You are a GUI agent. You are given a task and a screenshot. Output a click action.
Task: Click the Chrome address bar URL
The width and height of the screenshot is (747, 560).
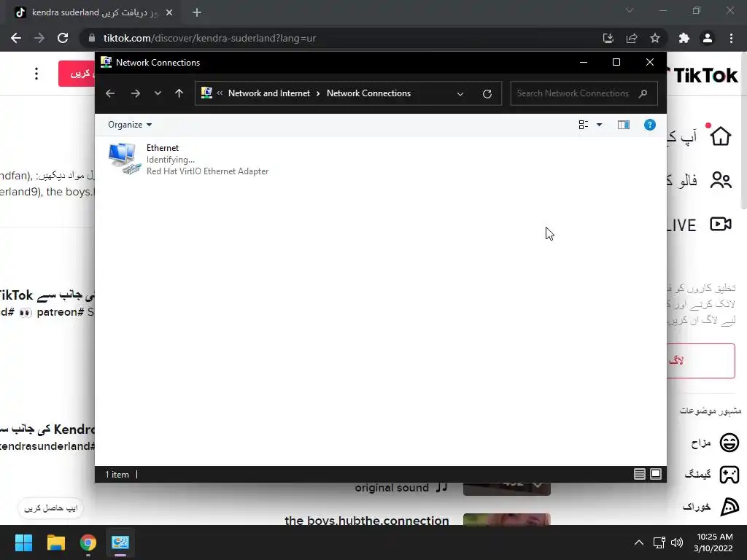point(209,38)
